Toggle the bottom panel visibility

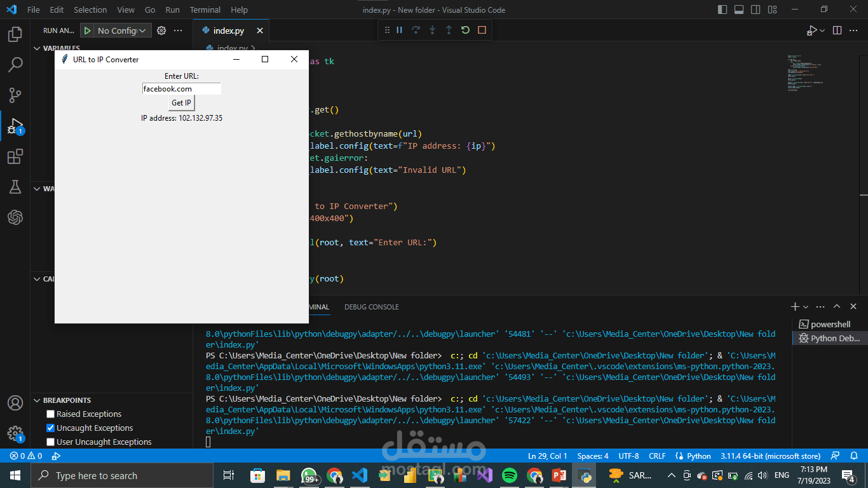pyautogui.click(x=739, y=10)
